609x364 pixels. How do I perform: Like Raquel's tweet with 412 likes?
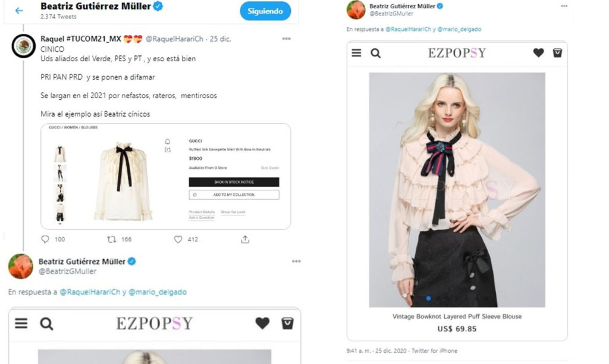coord(178,239)
